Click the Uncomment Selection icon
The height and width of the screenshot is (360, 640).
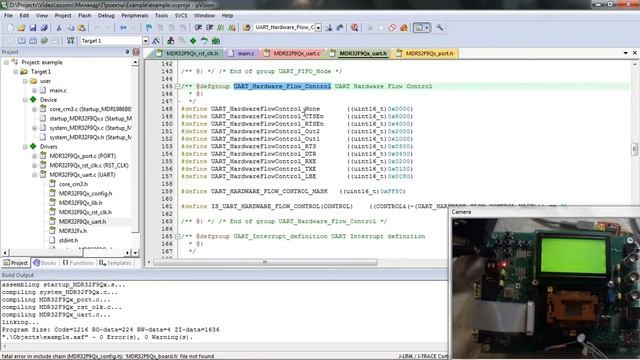click(232, 28)
